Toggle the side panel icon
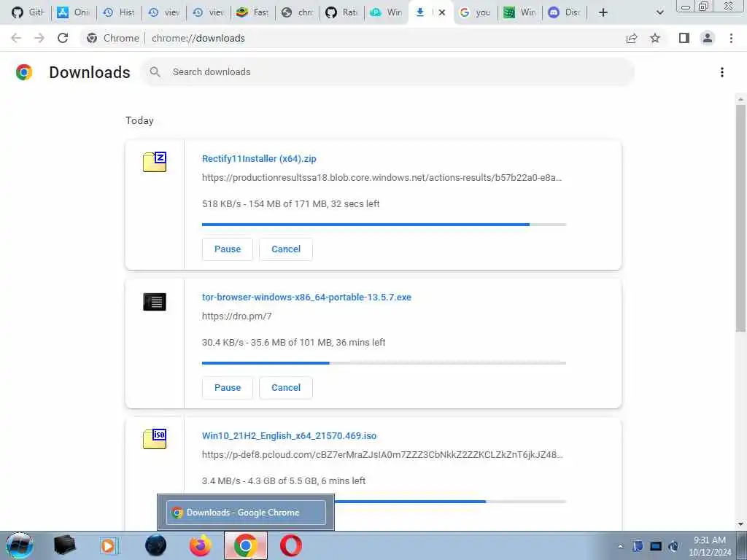This screenshot has width=747, height=560. [x=684, y=38]
